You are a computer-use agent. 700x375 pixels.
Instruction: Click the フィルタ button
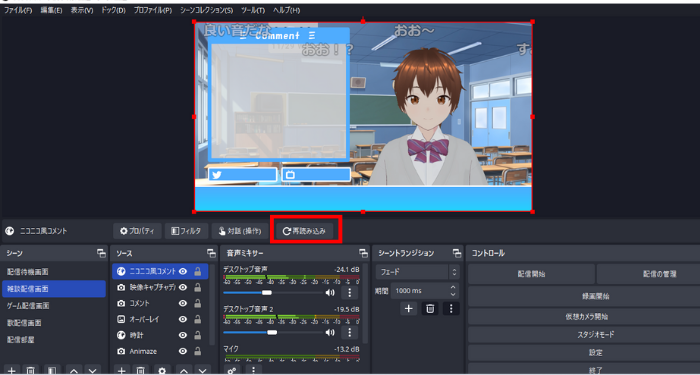click(x=186, y=231)
